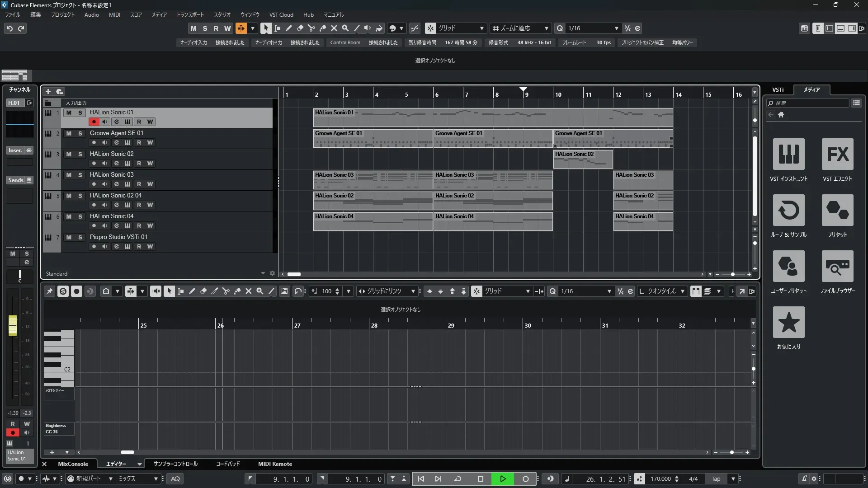868x488 pixels.
Task: Open the トランスポート menu
Action: [x=190, y=15]
